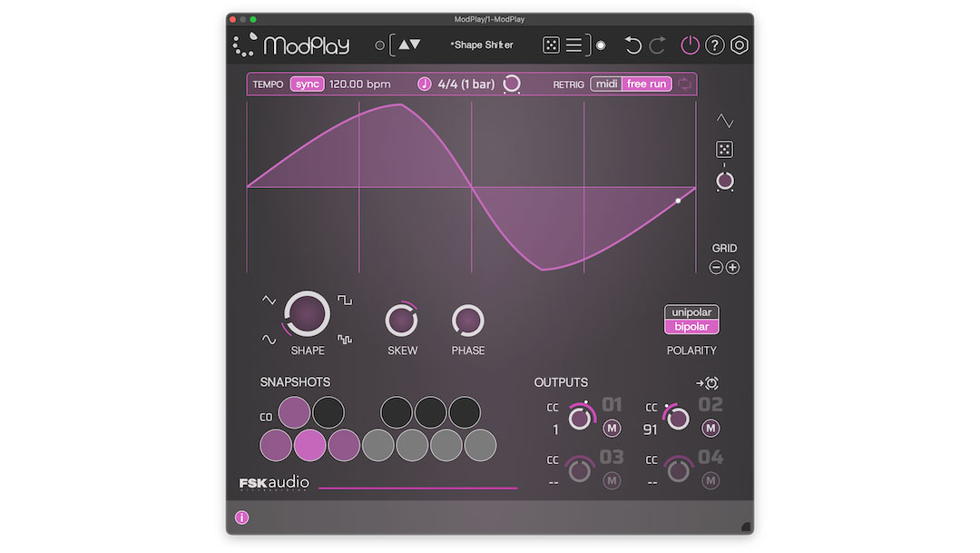This screenshot has width=980, height=553.
Task: Select free run retrig mode
Action: 647,84
